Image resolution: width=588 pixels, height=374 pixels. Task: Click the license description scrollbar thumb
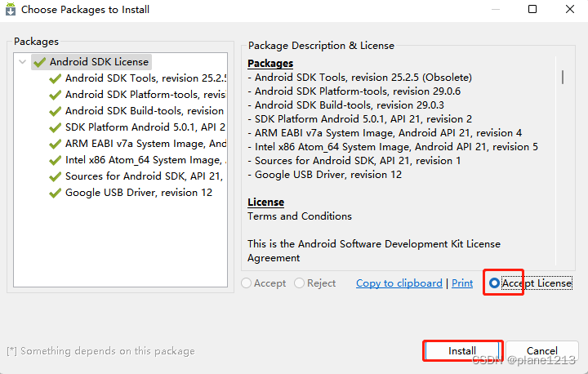[563, 78]
